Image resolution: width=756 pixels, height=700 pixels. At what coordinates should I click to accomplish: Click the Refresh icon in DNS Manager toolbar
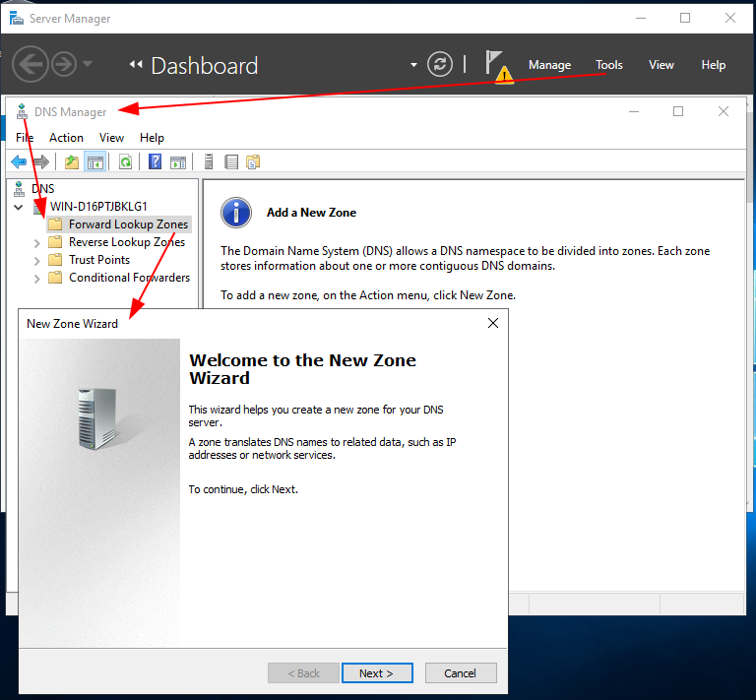click(x=125, y=162)
